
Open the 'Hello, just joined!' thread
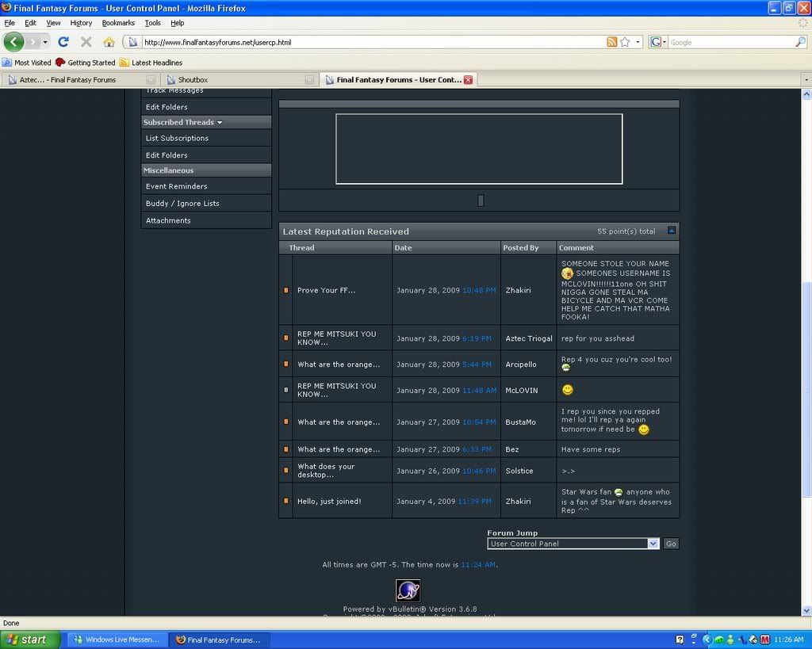329,502
